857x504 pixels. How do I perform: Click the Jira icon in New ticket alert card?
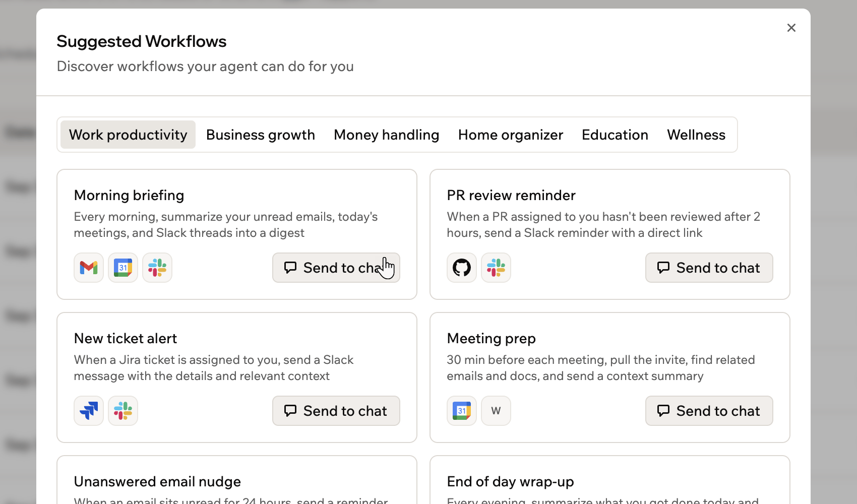(x=89, y=411)
